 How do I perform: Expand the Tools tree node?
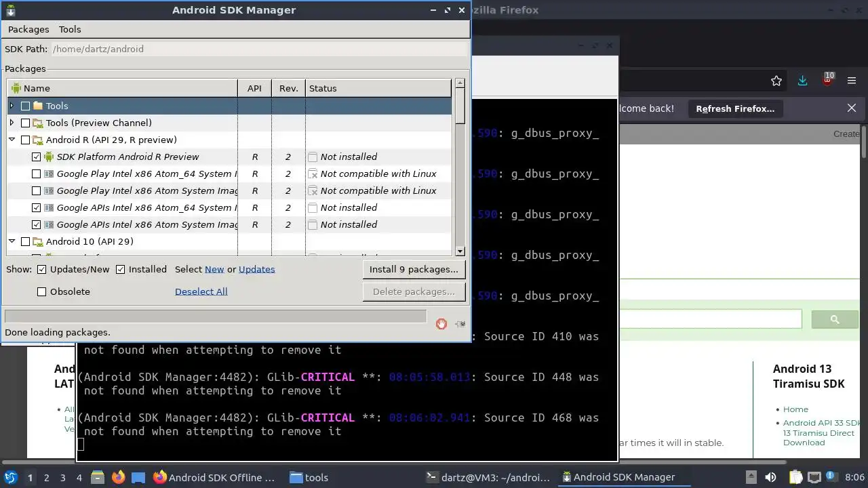12,106
